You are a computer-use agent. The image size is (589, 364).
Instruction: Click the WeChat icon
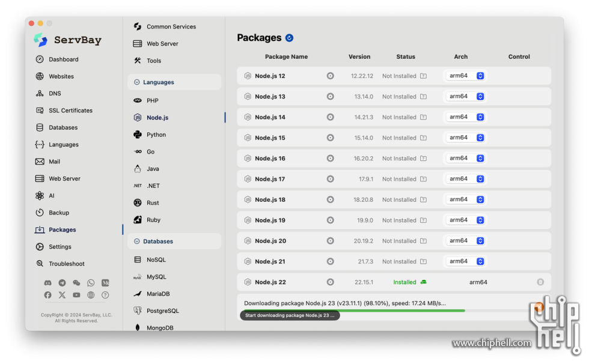point(76,283)
